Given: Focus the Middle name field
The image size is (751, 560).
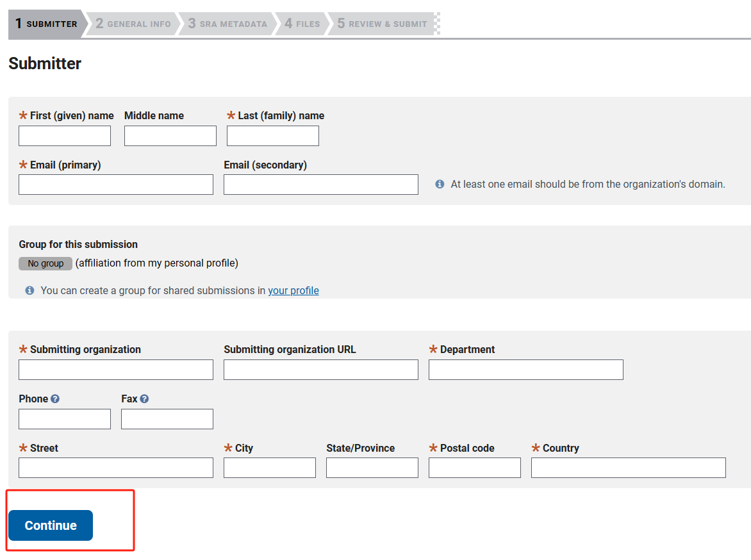Looking at the screenshot, I should point(170,136).
